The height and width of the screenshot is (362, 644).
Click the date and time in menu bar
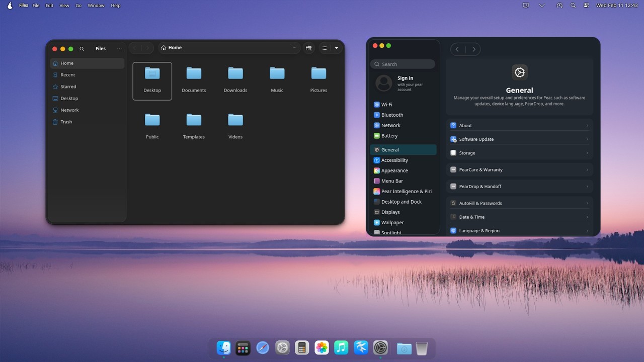click(x=617, y=6)
